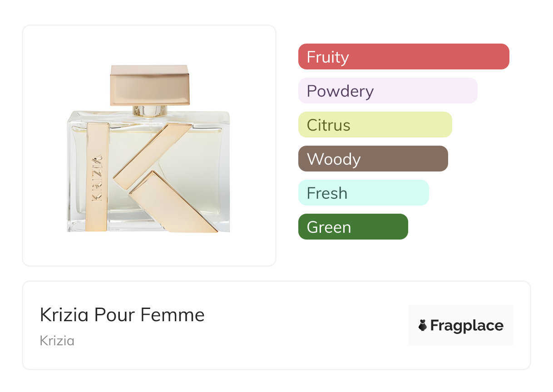The height and width of the screenshot is (392, 553).
Task: Open the Fragplace wordmark link
Action: pos(466,325)
